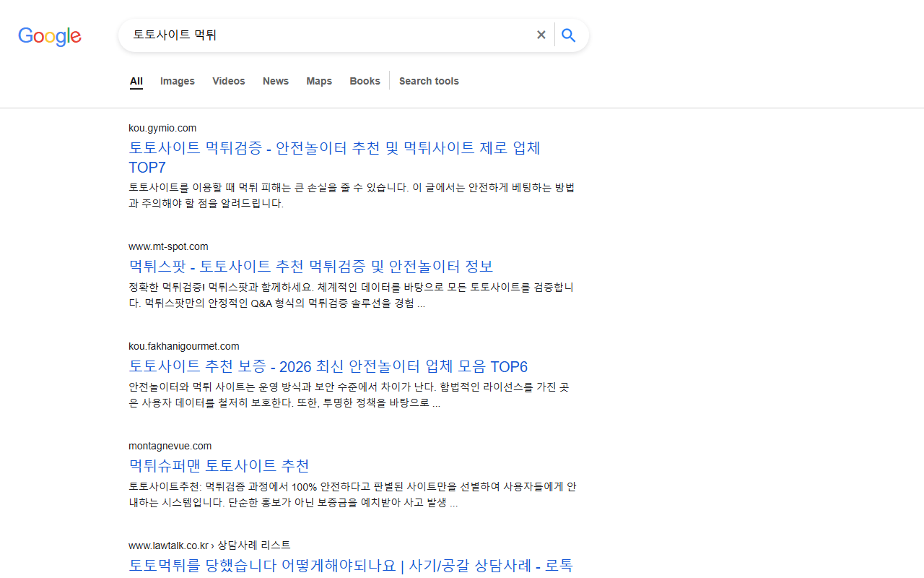Click the blue magnifier search icon

[569, 35]
